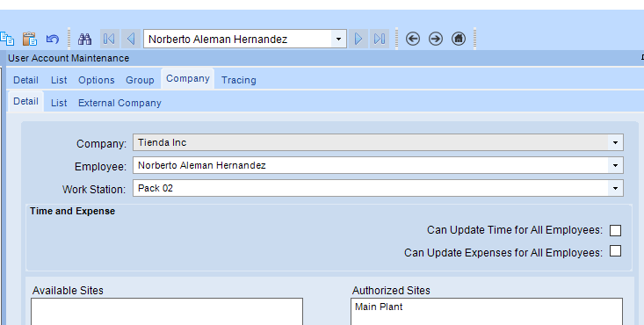Screen dimensions: 644x325
Task: Expand the Company dropdown arrow
Action: 615,143
